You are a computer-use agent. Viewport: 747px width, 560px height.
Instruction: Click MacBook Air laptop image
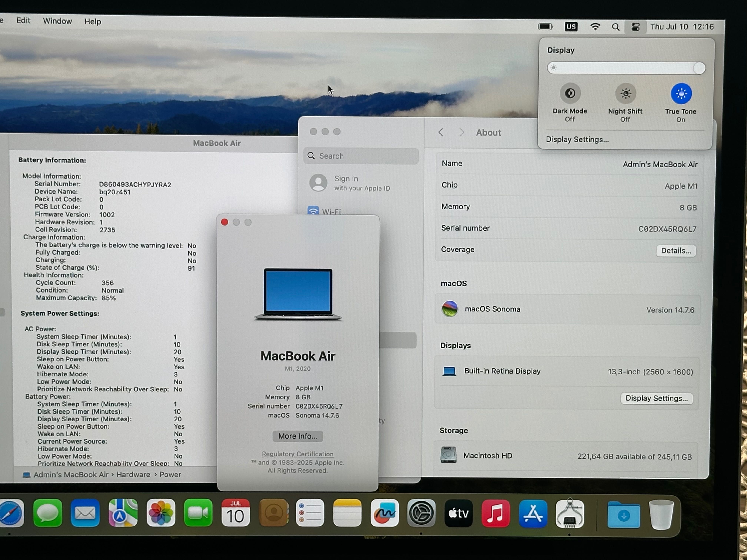point(298,294)
